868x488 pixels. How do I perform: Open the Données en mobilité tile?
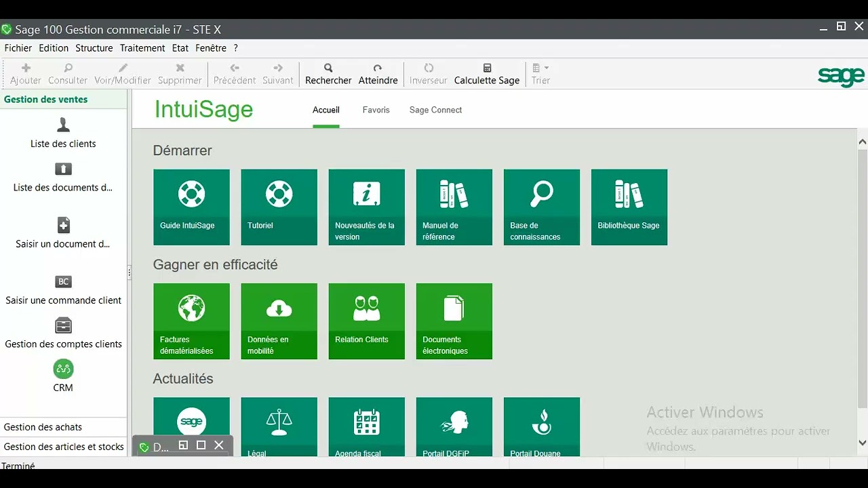(x=279, y=321)
